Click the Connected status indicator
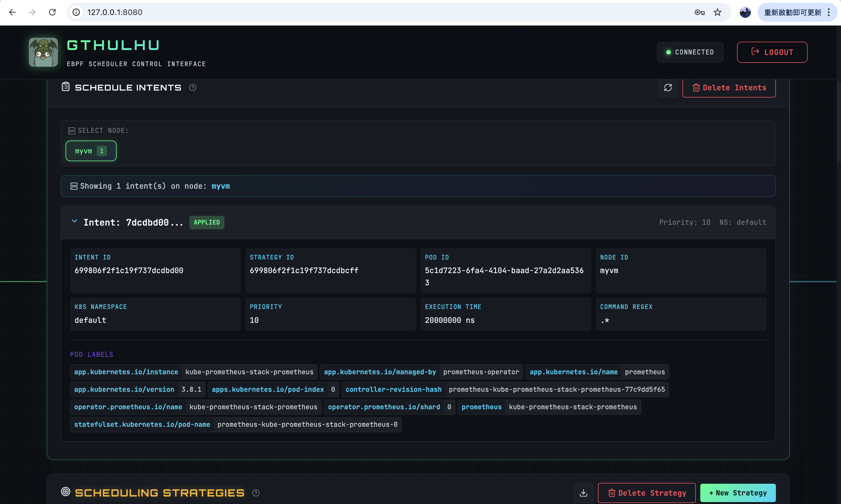This screenshot has width=841, height=504. point(690,52)
